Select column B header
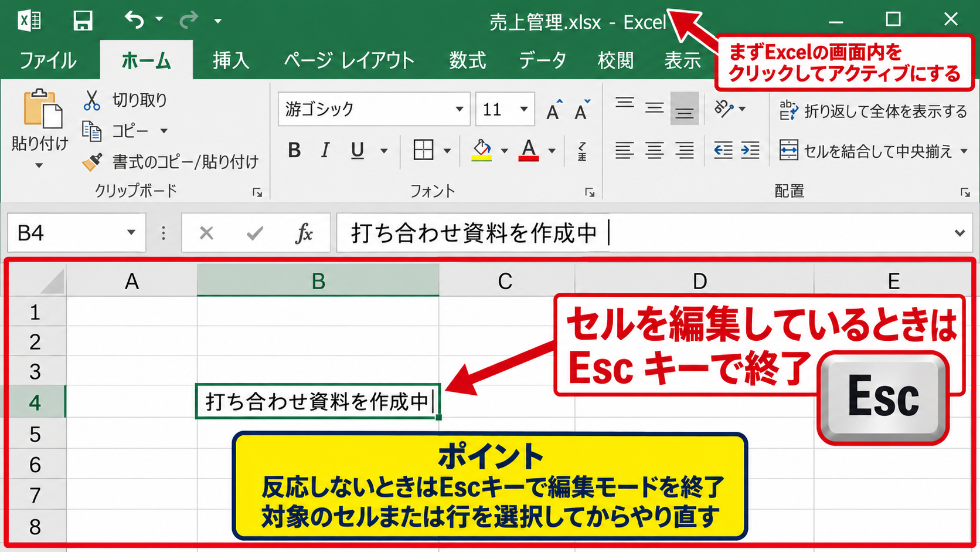The width and height of the screenshot is (980, 552). 318,280
